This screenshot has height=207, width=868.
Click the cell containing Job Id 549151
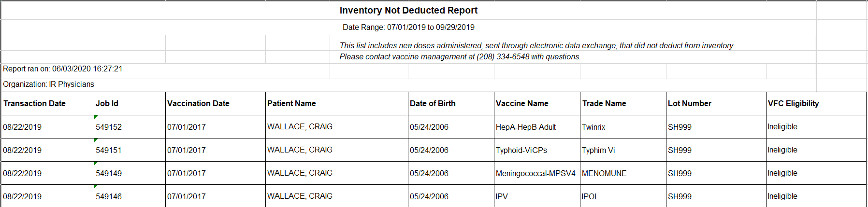(x=130, y=150)
